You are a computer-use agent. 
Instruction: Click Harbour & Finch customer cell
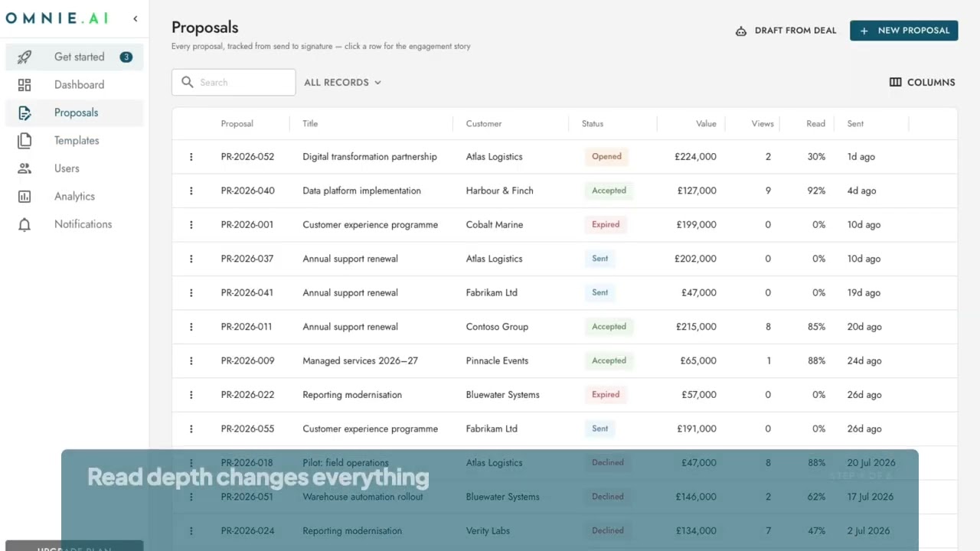click(x=499, y=191)
